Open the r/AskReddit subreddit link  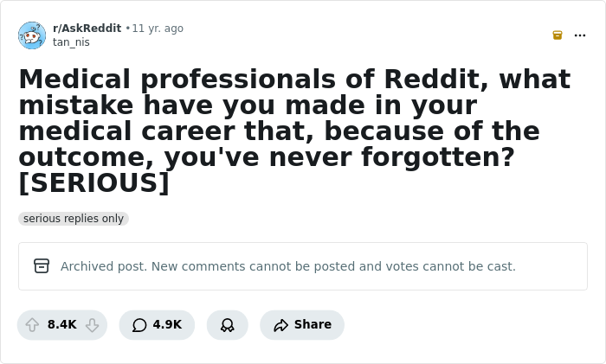point(87,29)
